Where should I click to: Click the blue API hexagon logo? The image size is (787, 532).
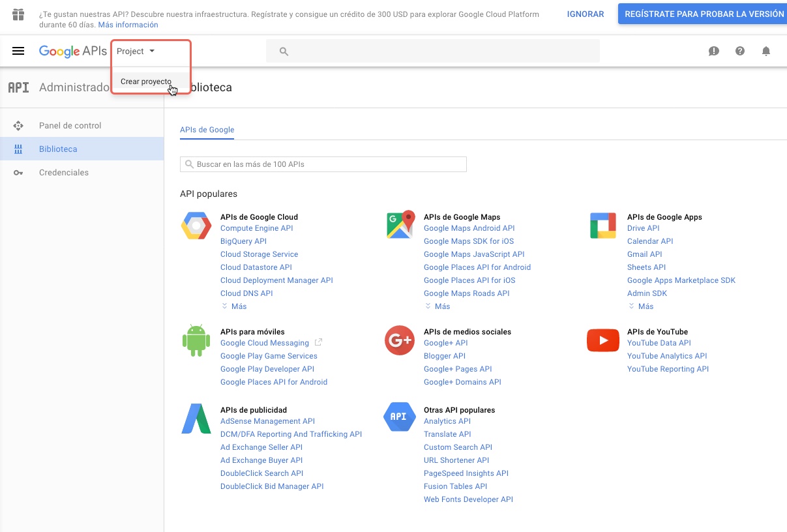[400, 417]
